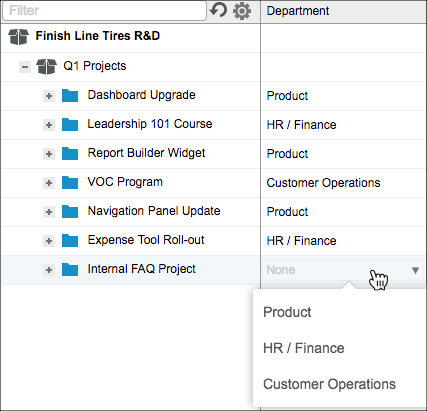Click inside the Filter text field

pos(104,11)
